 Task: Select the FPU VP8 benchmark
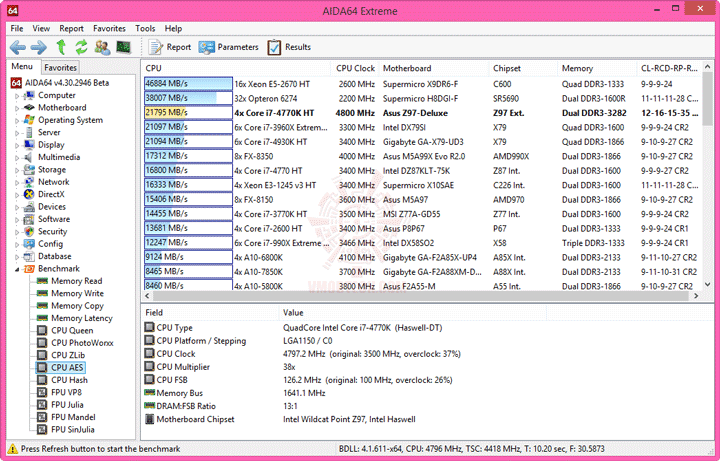pos(67,393)
